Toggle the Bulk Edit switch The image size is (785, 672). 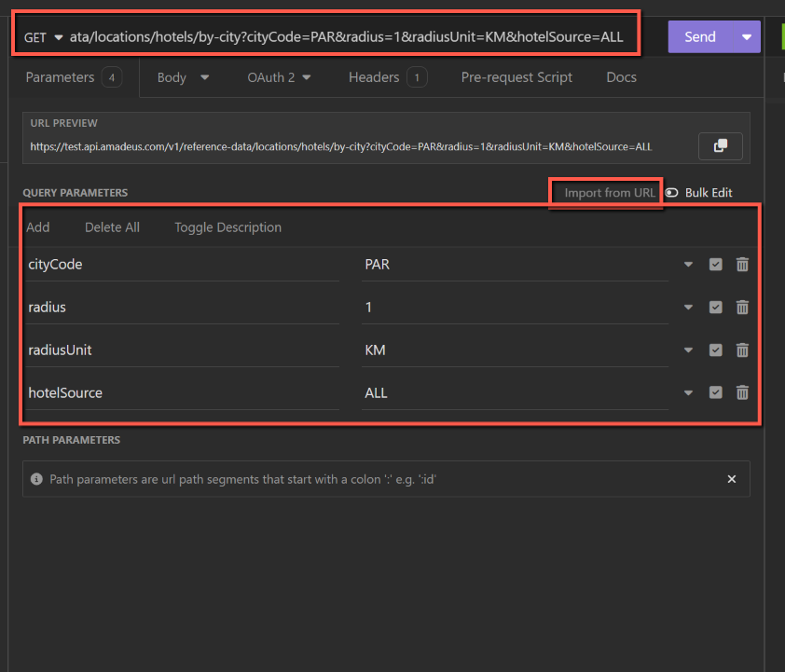coord(671,193)
